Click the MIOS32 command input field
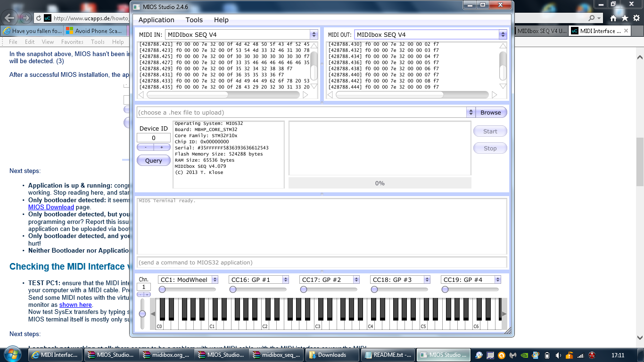Image resolution: width=644 pixels, height=362 pixels. (322, 262)
